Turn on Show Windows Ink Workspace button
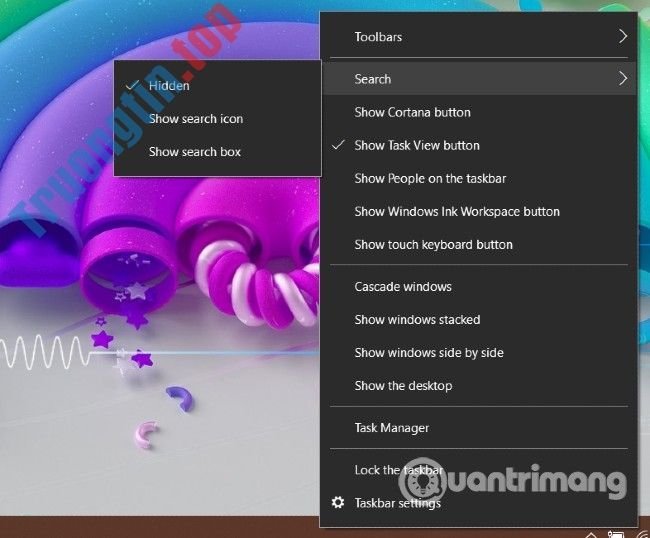The width and height of the screenshot is (650, 538). (x=456, y=211)
